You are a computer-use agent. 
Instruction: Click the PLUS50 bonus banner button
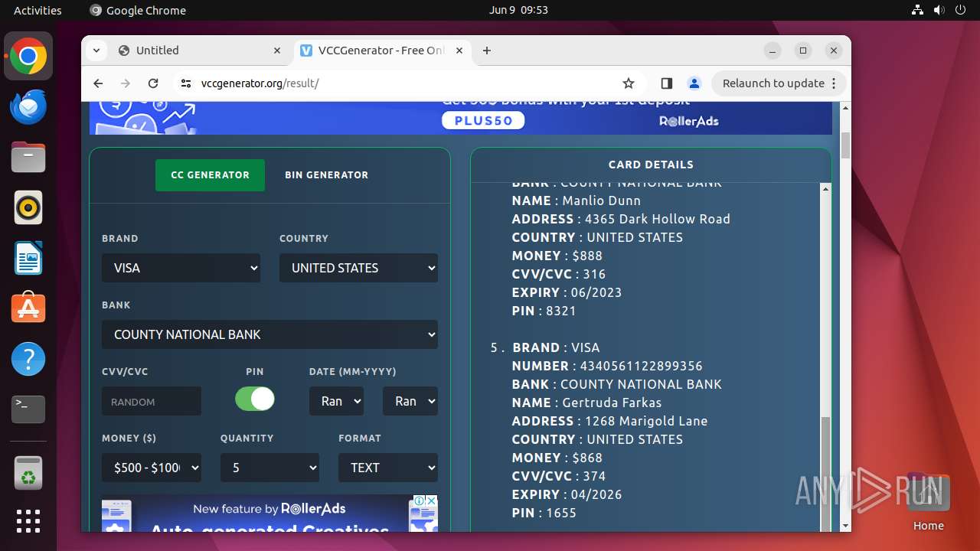pos(483,120)
